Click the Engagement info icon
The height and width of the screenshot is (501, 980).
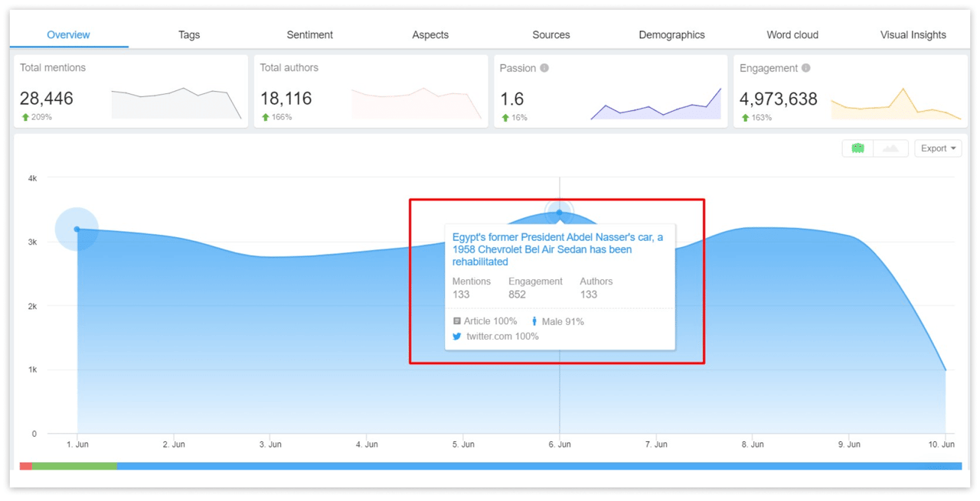point(806,68)
